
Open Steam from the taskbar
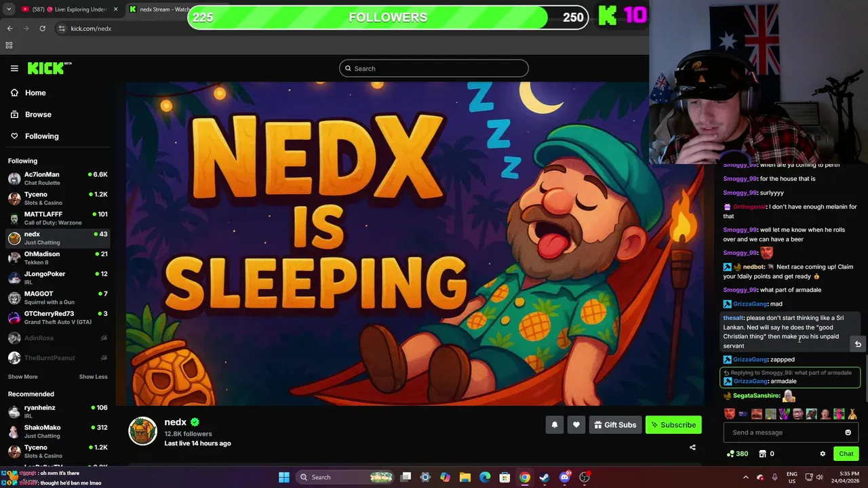(545, 477)
